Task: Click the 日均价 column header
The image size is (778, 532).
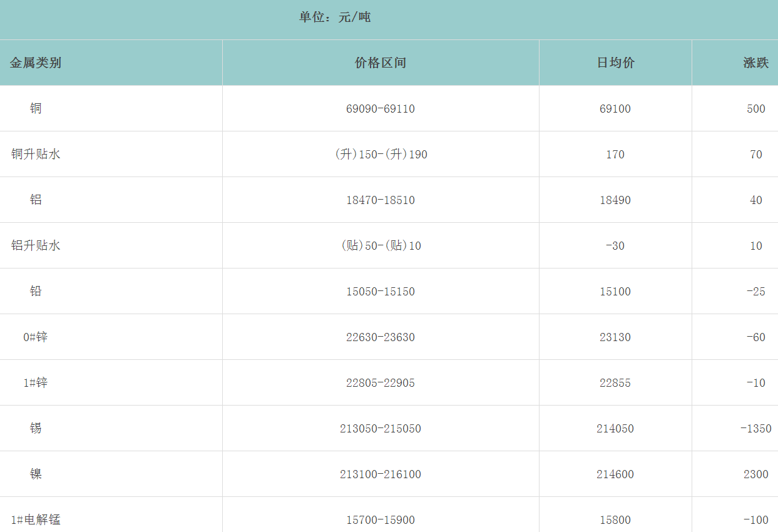Action: pos(615,63)
